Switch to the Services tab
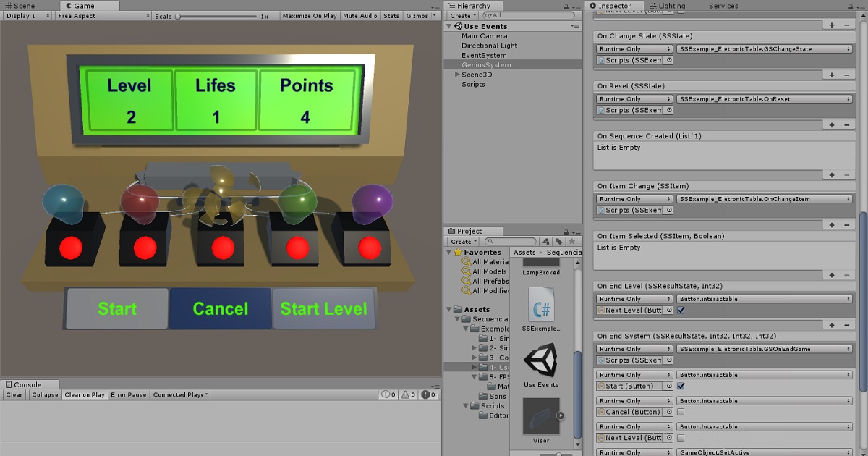868x456 pixels. [x=723, y=6]
